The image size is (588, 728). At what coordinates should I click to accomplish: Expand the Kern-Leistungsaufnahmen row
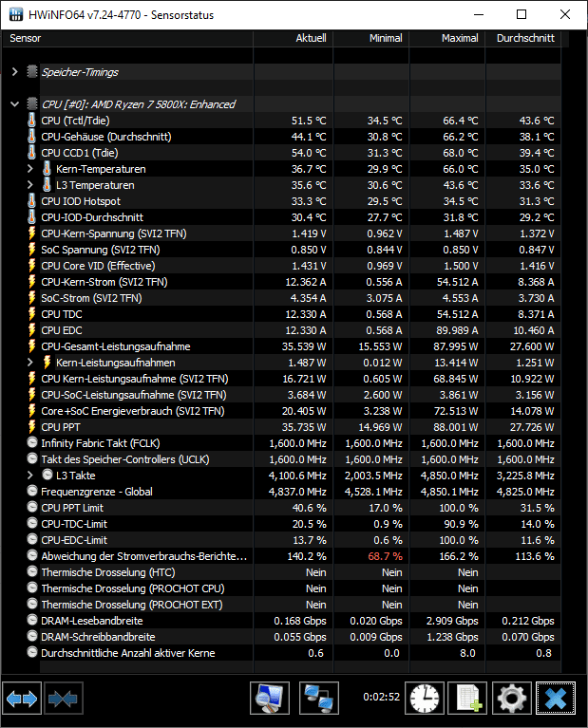pos(30,363)
